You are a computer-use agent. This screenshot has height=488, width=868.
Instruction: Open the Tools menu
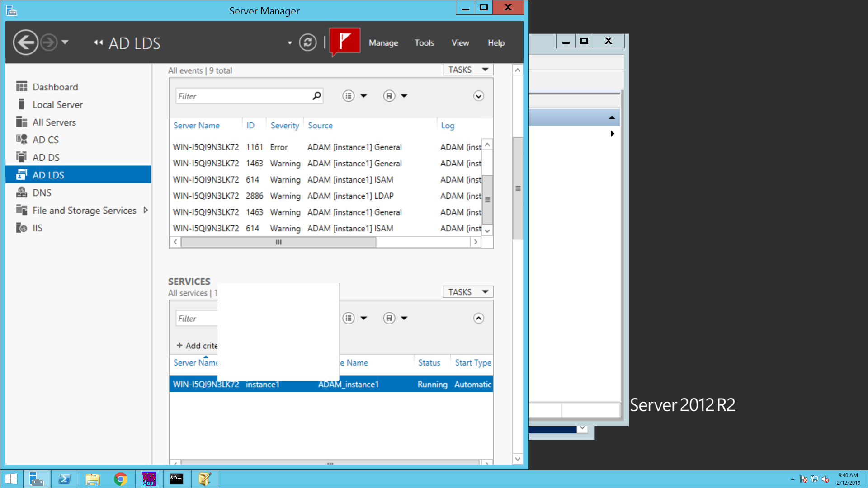coord(424,43)
